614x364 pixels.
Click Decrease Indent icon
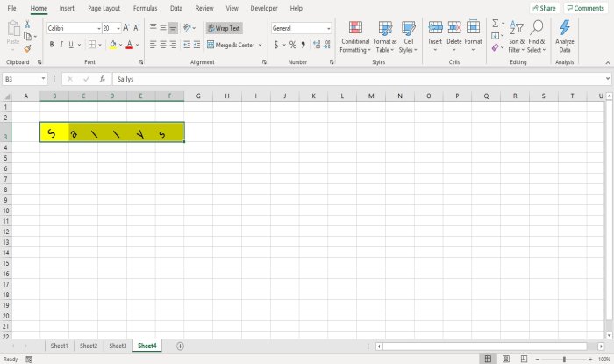click(x=187, y=45)
